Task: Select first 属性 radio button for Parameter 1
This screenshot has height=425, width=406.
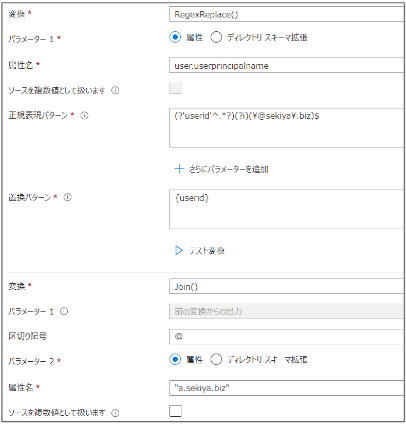Action: tap(175, 37)
